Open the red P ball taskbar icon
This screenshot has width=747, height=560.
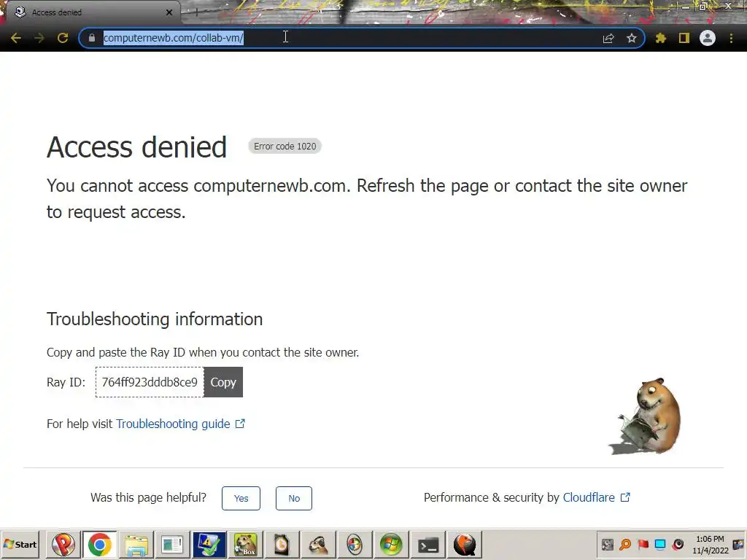tap(63, 544)
